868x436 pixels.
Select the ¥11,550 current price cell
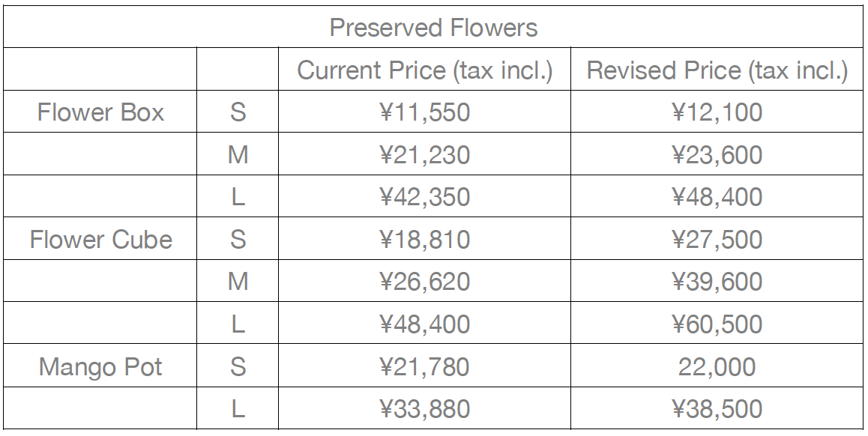[x=424, y=112]
